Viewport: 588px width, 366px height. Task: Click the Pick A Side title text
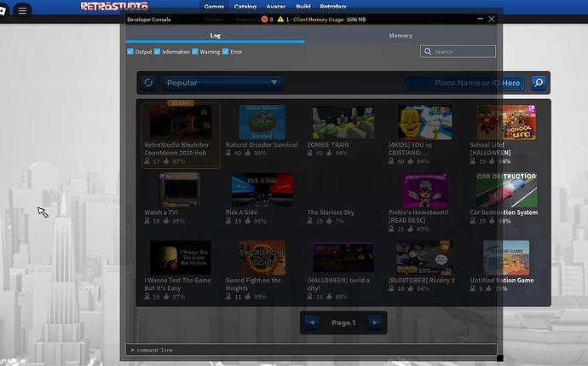click(241, 212)
